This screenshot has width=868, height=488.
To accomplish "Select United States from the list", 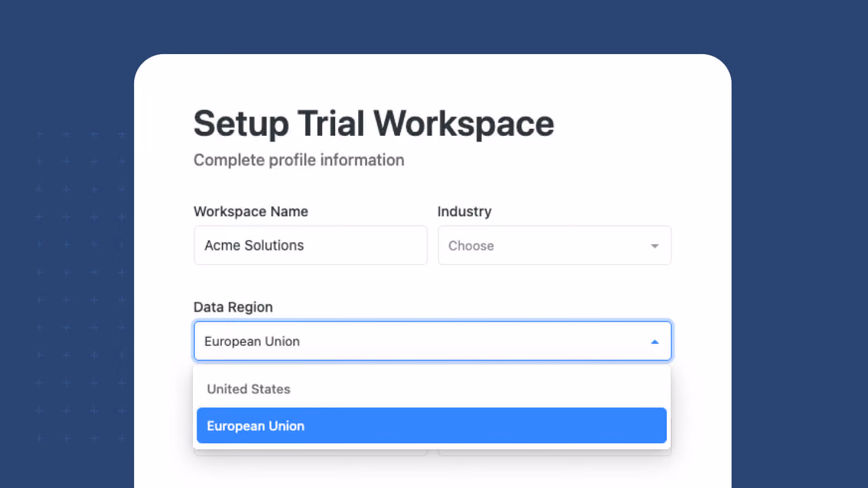I will 432,389.
